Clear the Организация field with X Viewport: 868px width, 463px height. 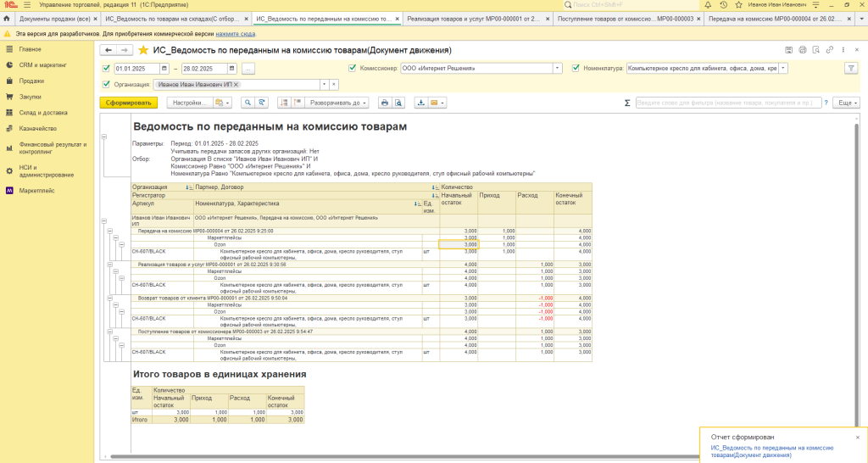(x=334, y=85)
